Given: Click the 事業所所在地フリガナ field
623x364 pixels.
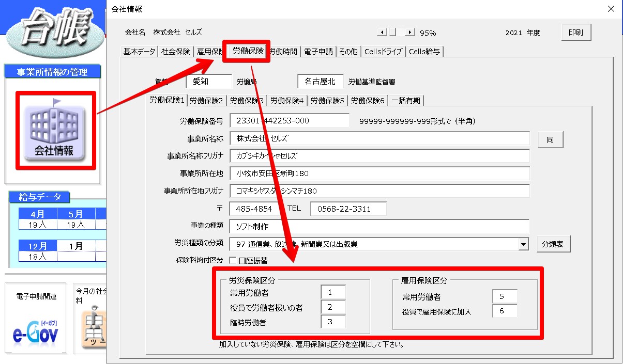Looking at the screenshot, I should tap(380, 191).
